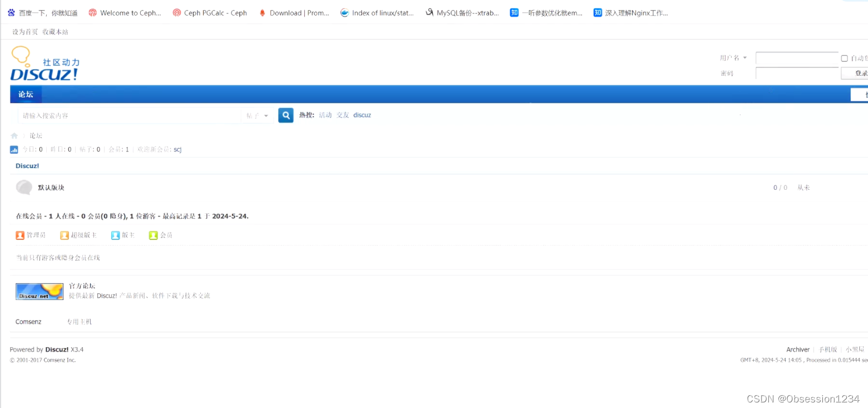This screenshot has width=868, height=408.
Task: Click the 登录 login button
Action: pyautogui.click(x=855, y=73)
